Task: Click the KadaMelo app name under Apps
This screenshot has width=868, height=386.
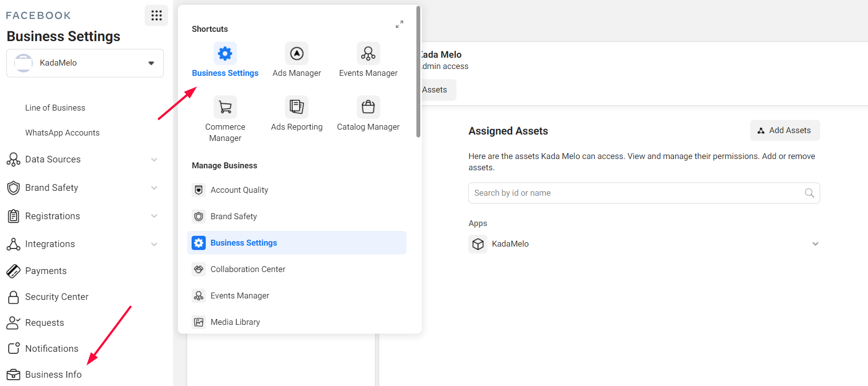Action: coord(510,244)
